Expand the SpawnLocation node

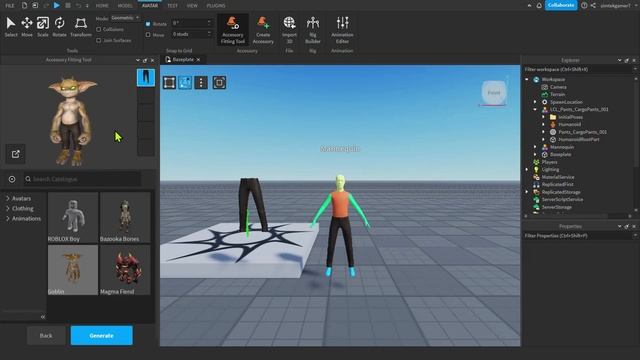(535, 102)
